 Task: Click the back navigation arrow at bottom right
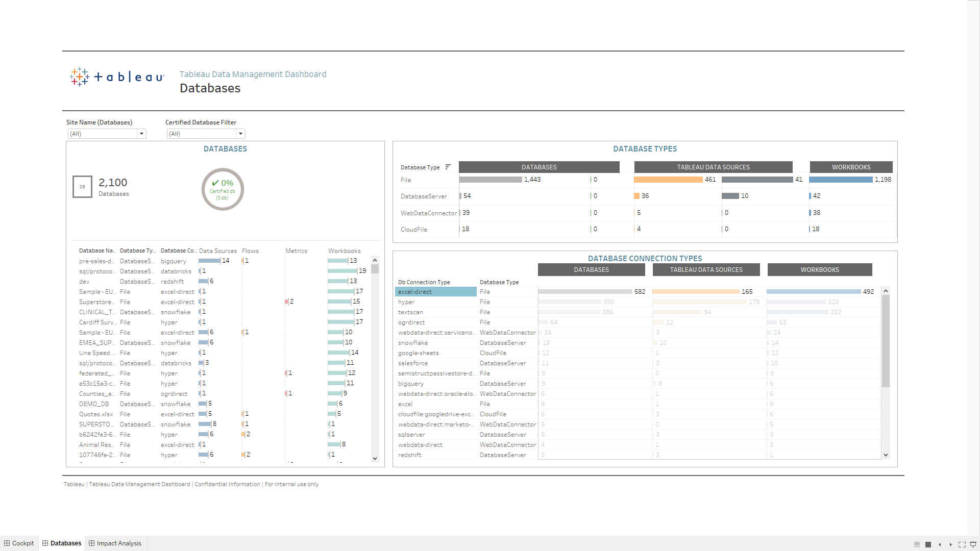[939, 544]
